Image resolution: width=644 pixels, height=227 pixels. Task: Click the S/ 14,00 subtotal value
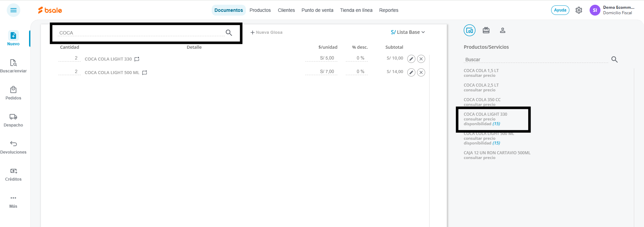[x=395, y=72]
